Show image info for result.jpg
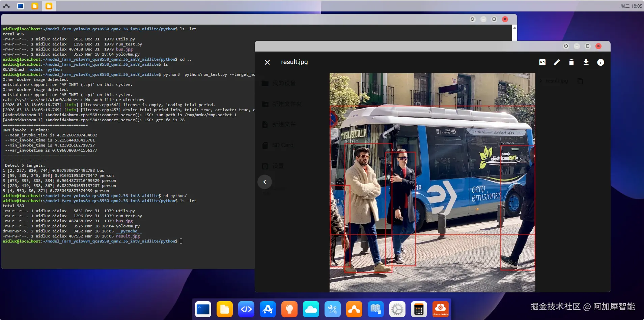The width and height of the screenshot is (644, 320). pyautogui.click(x=600, y=62)
